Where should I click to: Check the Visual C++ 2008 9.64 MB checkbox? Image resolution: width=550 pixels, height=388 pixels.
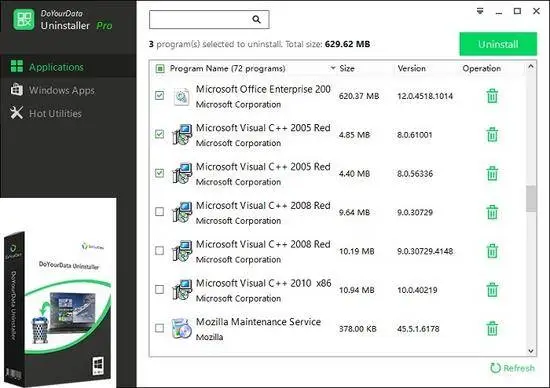coord(159,212)
